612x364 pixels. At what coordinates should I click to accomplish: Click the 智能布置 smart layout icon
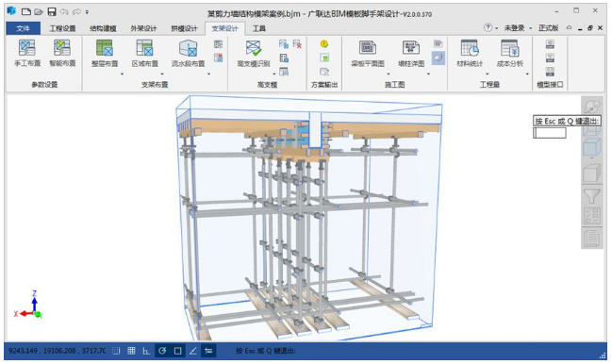tap(62, 48)
